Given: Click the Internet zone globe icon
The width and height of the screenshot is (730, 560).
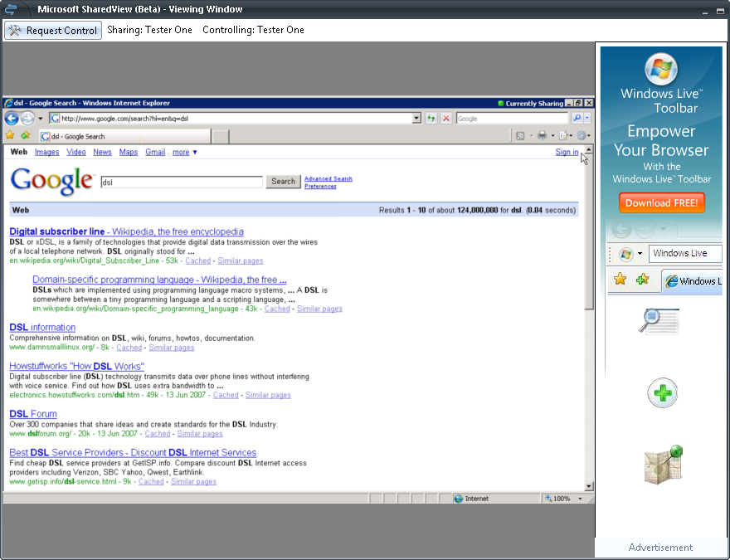Looking at the screenshot, I should click(459, 499).
